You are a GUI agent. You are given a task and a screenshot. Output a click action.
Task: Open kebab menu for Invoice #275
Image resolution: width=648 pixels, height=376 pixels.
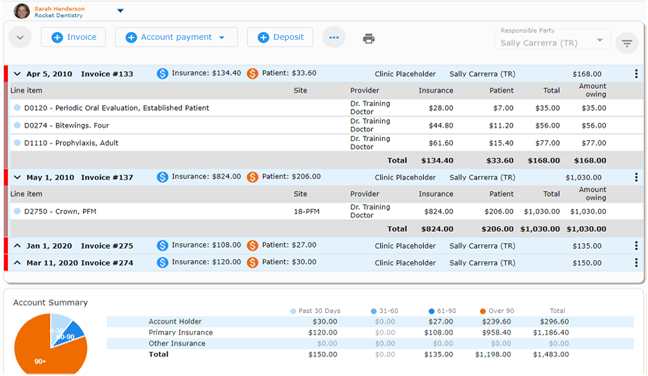point(636,245)
